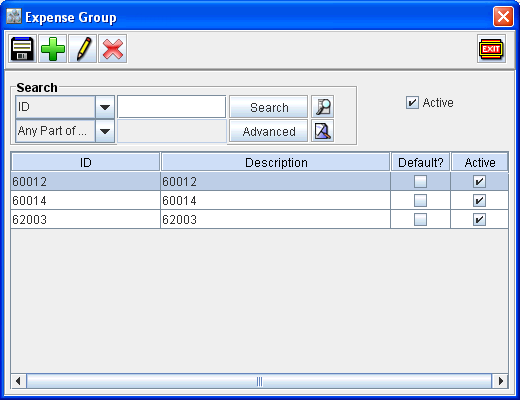Expand the Any Part of dropdown
Image resolution: width=520 pixels, height=400 pixels.
(105, 131)
